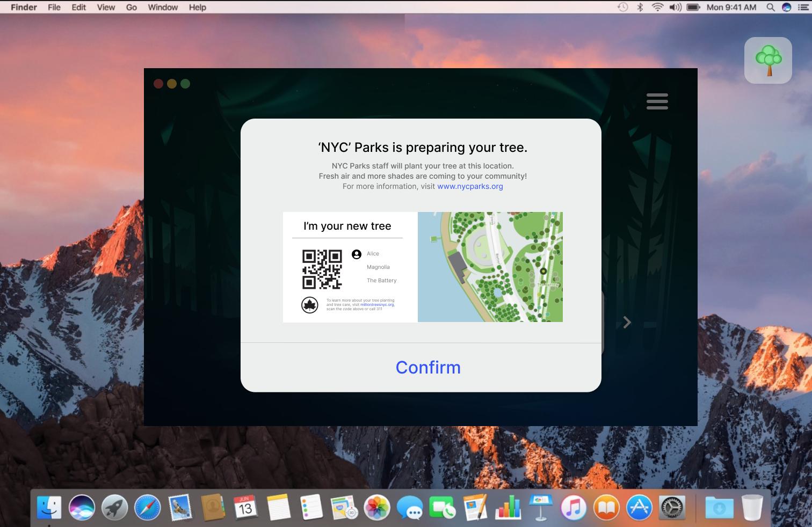This screenshot has height=527, width=812.
Task: Open the milliontreesnyc.org link on the card
Action: pos(377,305)
